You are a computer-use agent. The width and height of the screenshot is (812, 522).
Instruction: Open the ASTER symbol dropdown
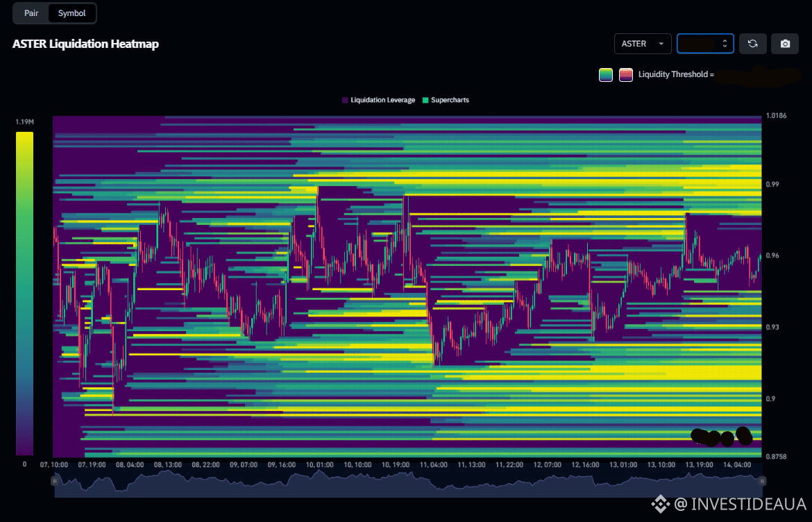[643, 44]
